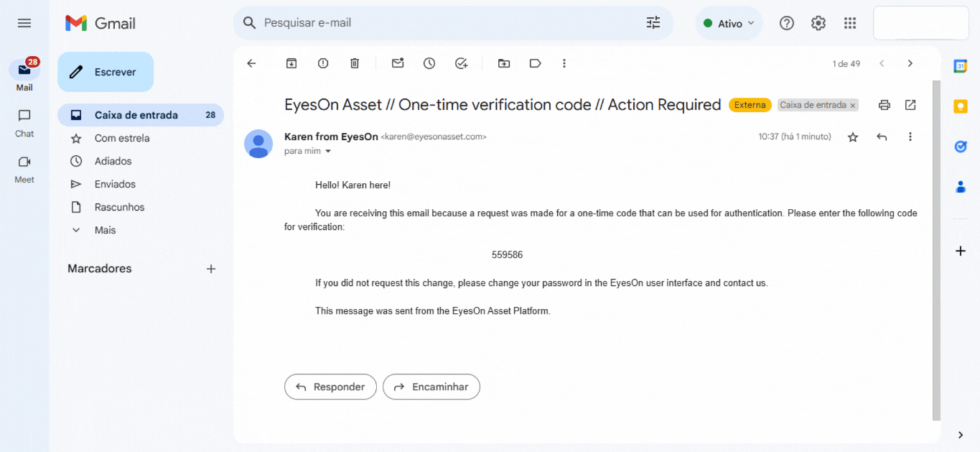Click the Escrever compose button

coord(106,72)
